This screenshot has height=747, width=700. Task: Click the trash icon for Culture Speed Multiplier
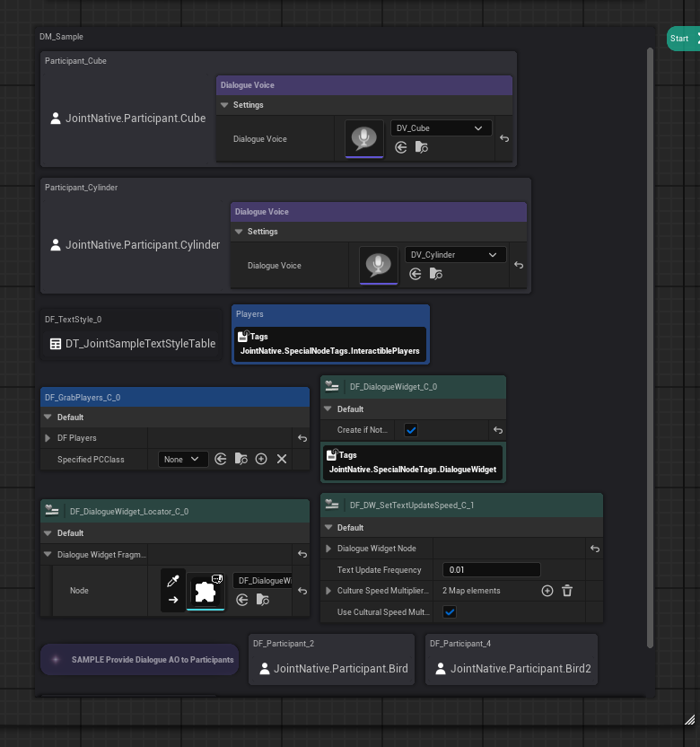tap(567, 590)
